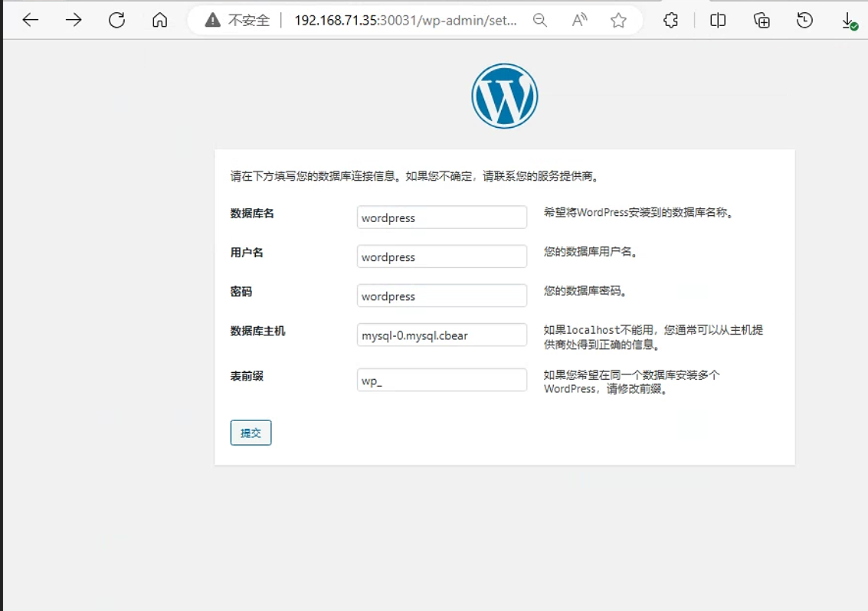Click the 您的数据库用户名 description text

(591, 252)
